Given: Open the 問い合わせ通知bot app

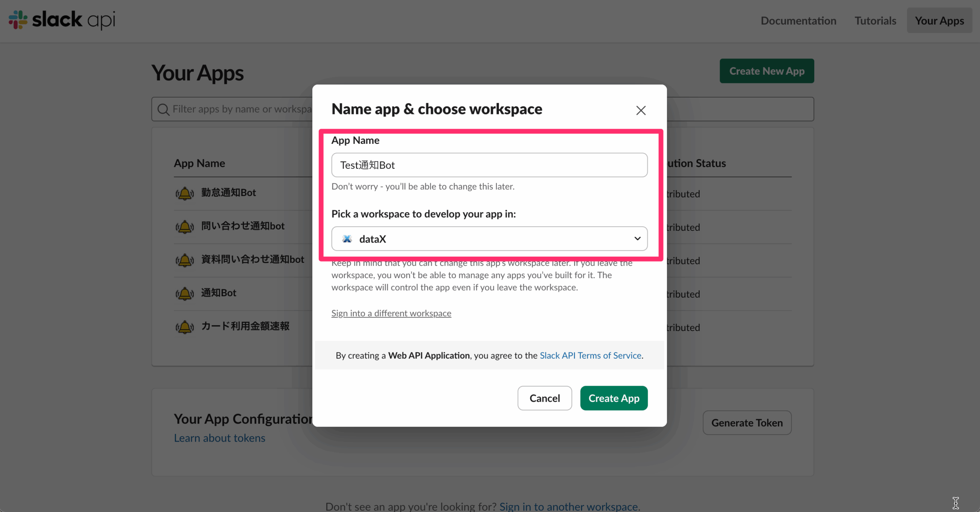Looking at the screenshot, I should pyautogui.click(x=243, y=226).
